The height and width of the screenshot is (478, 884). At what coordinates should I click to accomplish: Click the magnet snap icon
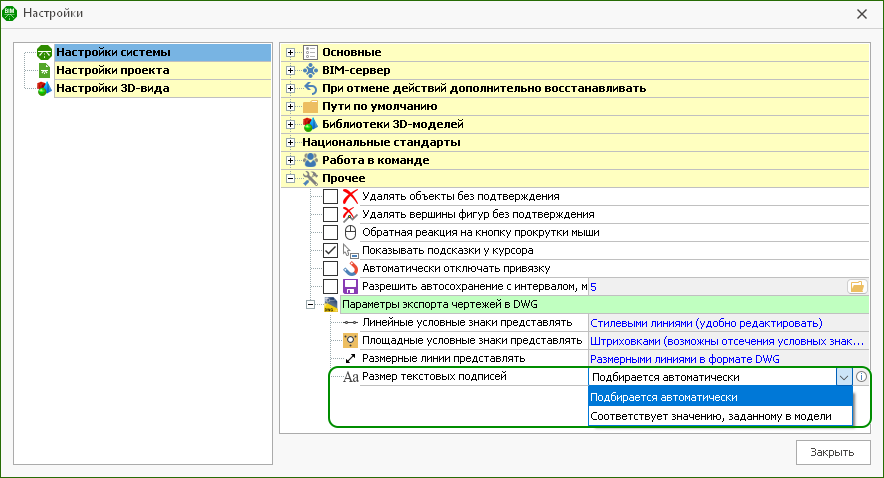coord(350,269)
